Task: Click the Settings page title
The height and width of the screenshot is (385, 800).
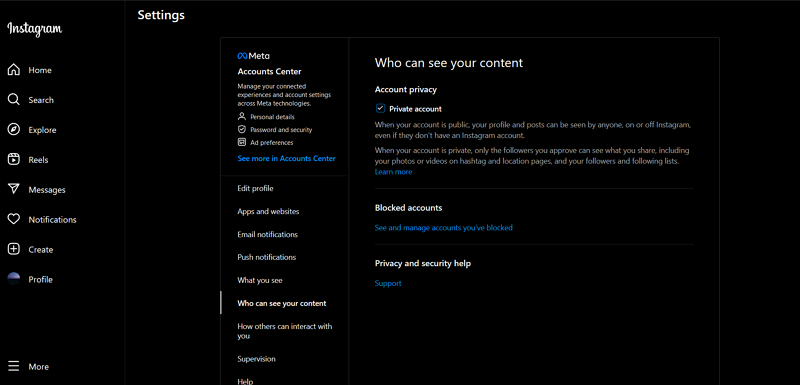Action: (161, 15)
